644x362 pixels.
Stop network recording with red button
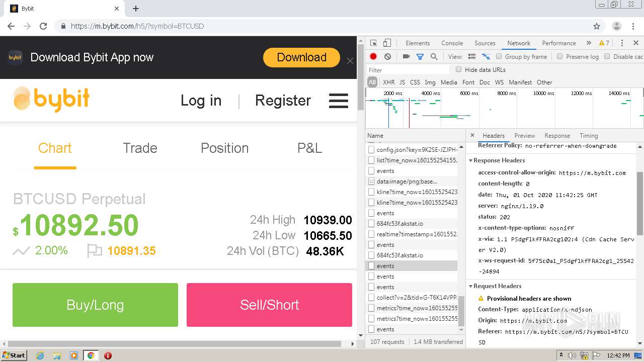pyautogui.click(x=373, y=57)
